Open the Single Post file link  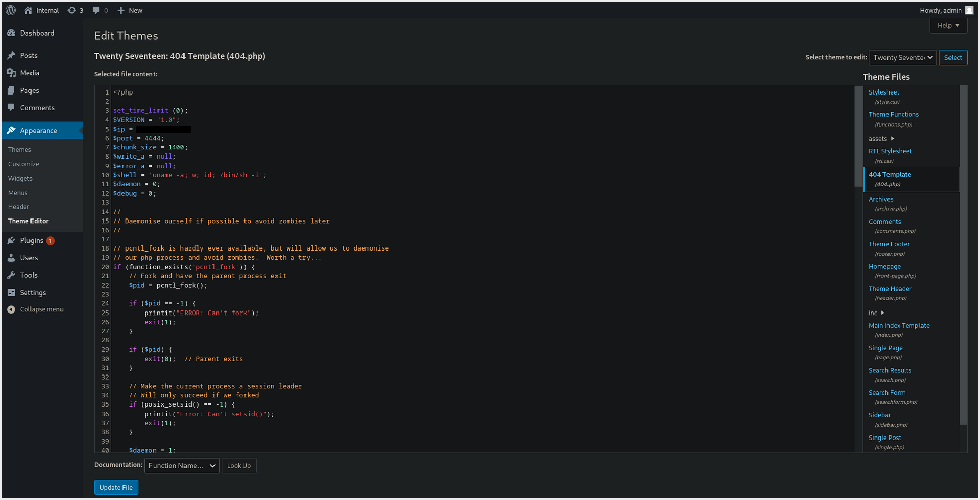[885, 438]
